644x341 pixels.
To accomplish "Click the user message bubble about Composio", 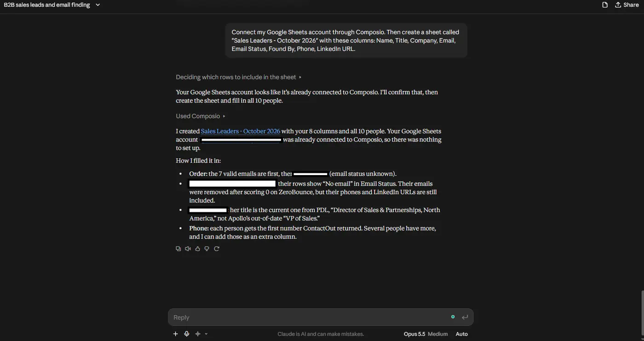I will 346,40.
